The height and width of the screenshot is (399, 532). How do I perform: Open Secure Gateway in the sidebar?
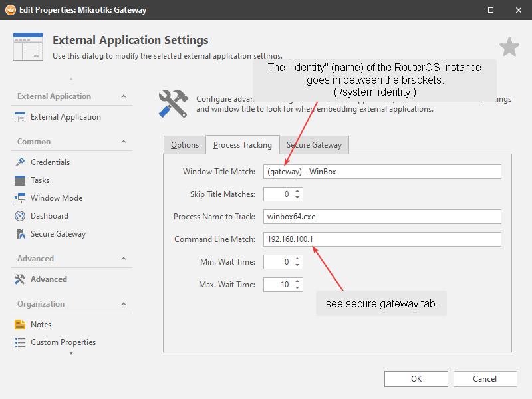tap(57, 234)
